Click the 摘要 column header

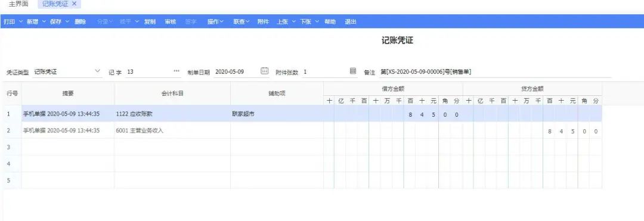pos(68,93)
